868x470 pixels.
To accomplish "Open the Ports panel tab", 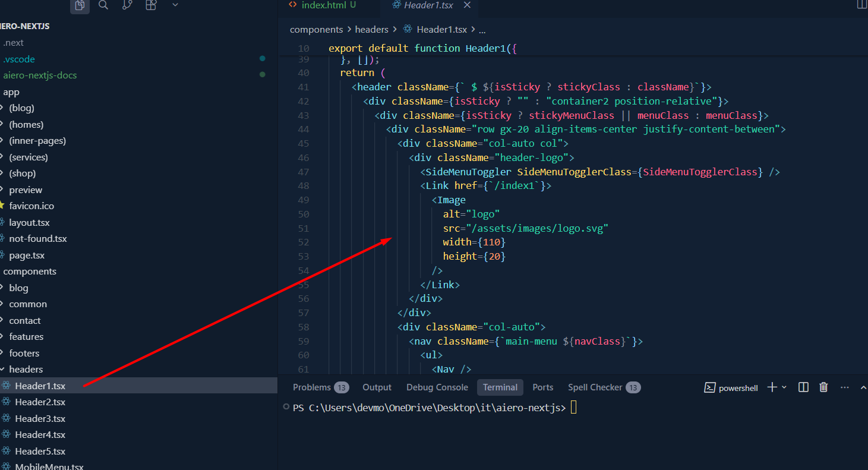I will pos(543,387).
